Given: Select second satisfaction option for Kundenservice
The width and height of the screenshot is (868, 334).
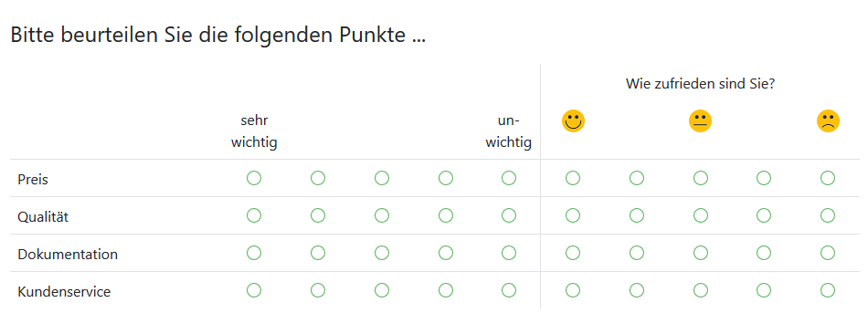Looking at the screenshot, I should [x=637, y=290].
